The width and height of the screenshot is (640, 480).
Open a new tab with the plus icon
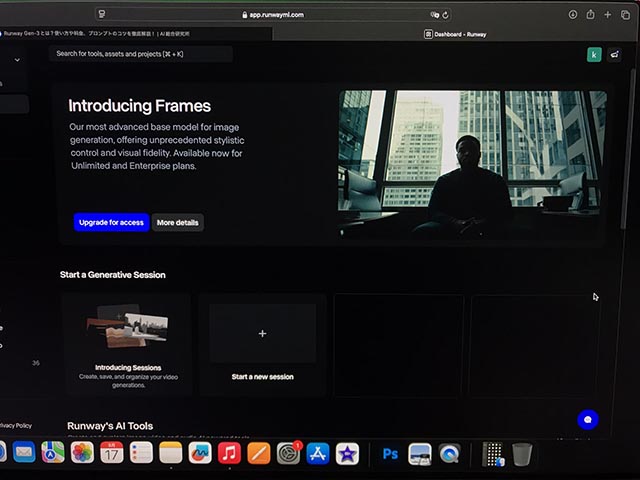point(608,15)
